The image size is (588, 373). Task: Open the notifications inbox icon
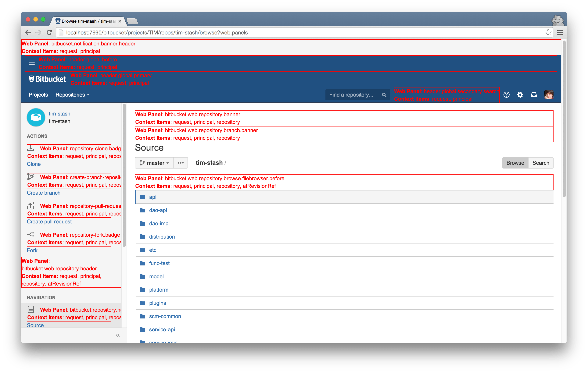coord(534,95)
